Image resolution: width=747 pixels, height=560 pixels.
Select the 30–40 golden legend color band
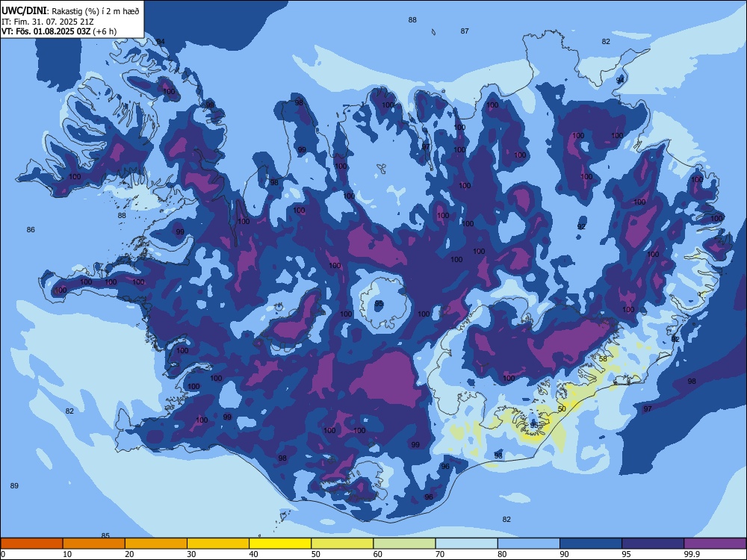[x=218, y=544]
